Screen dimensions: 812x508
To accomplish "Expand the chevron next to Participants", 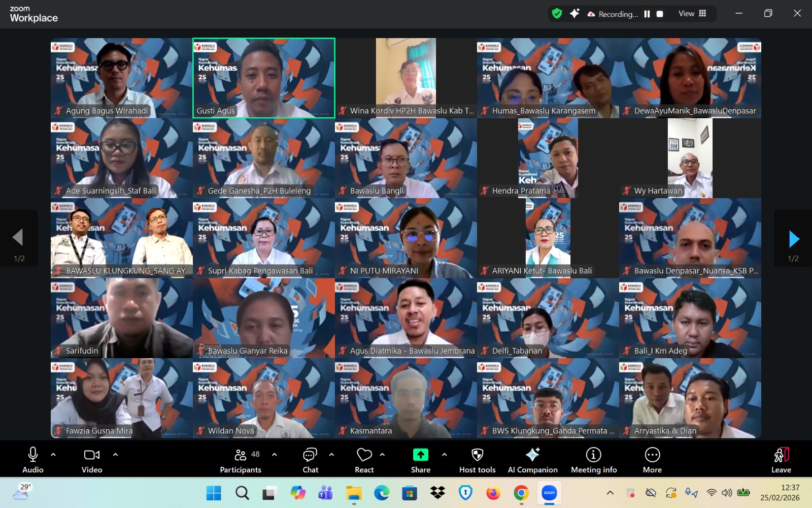I will [x=275, y=455].
